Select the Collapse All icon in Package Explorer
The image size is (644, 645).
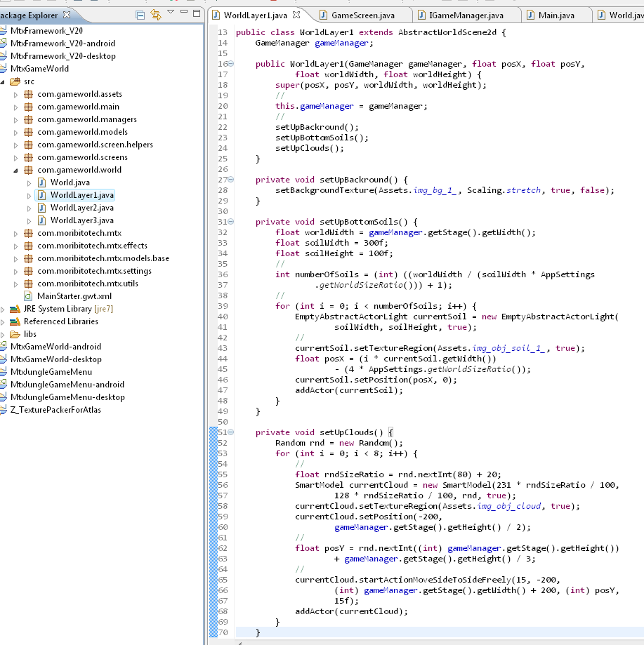140,13
